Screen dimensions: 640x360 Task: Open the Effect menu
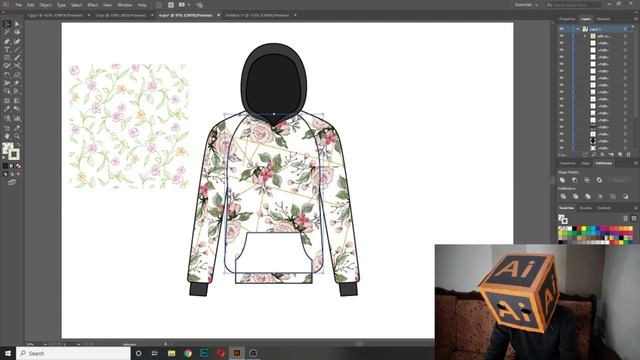[x=93, y=5]
